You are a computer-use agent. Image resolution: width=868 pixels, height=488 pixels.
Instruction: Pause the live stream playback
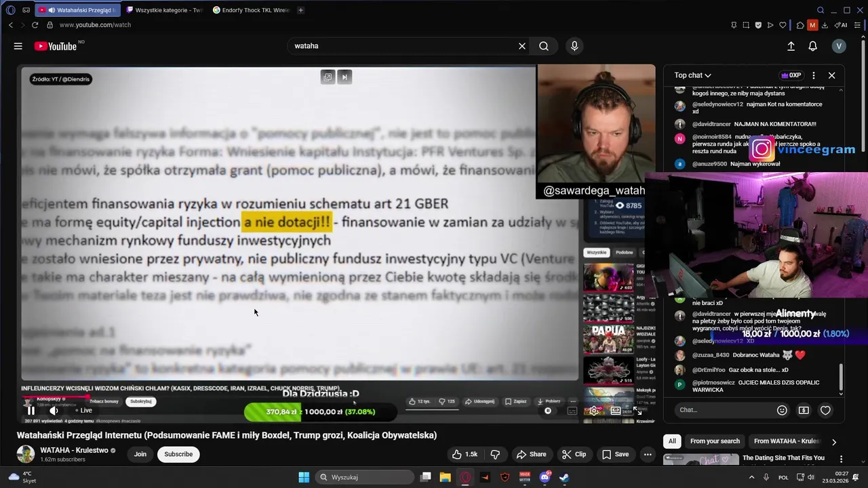click(31, 410)
